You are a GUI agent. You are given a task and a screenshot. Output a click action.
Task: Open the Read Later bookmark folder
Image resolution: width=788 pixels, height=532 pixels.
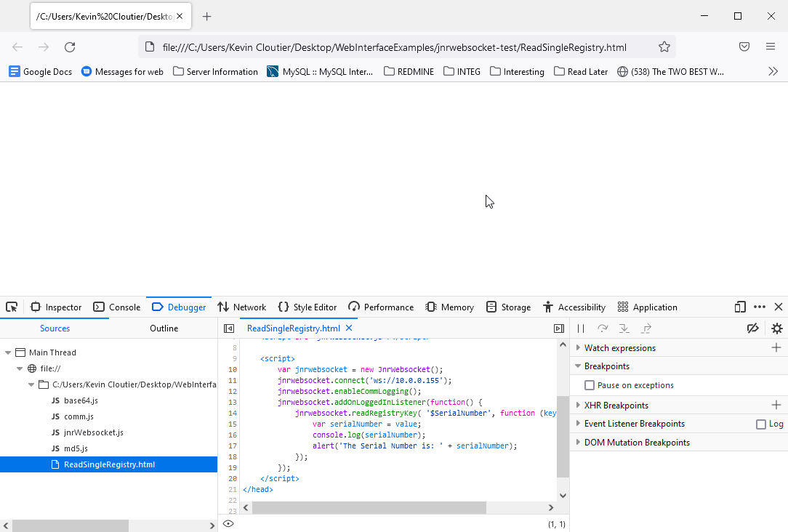point(580,71)
